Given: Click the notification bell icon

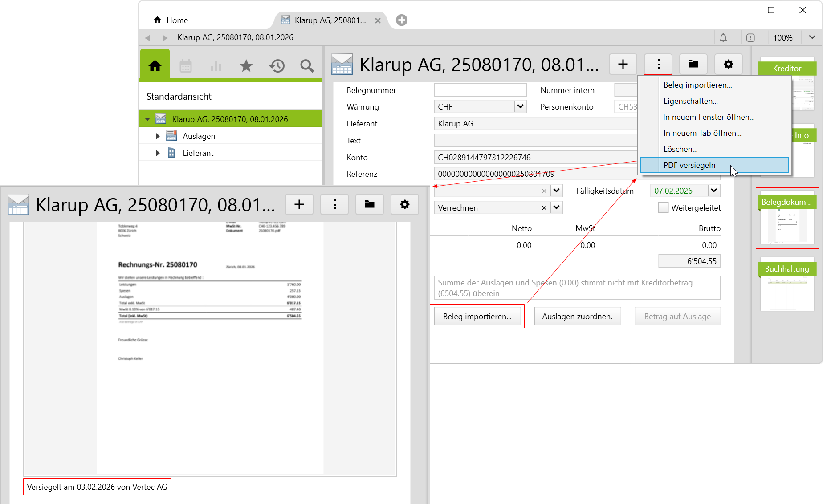Looking at the screenshot, I should click(x=723, y=38).
